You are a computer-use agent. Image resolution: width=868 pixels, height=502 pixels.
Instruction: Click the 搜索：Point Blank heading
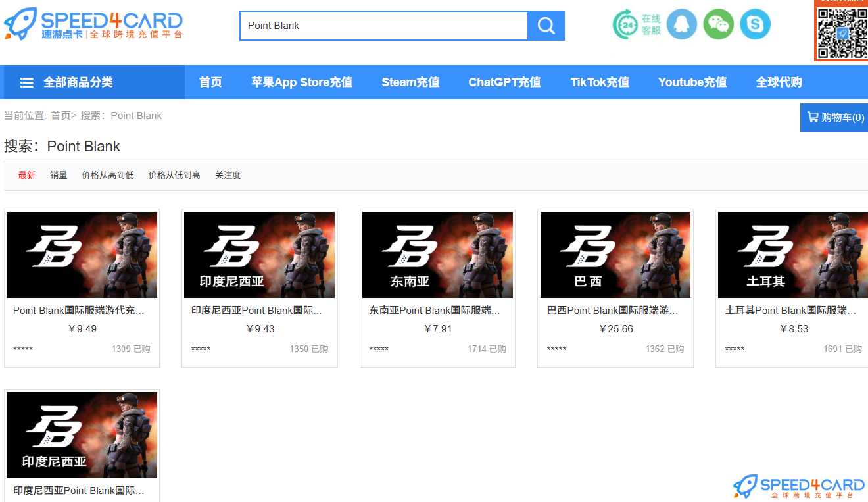point(62,146)
